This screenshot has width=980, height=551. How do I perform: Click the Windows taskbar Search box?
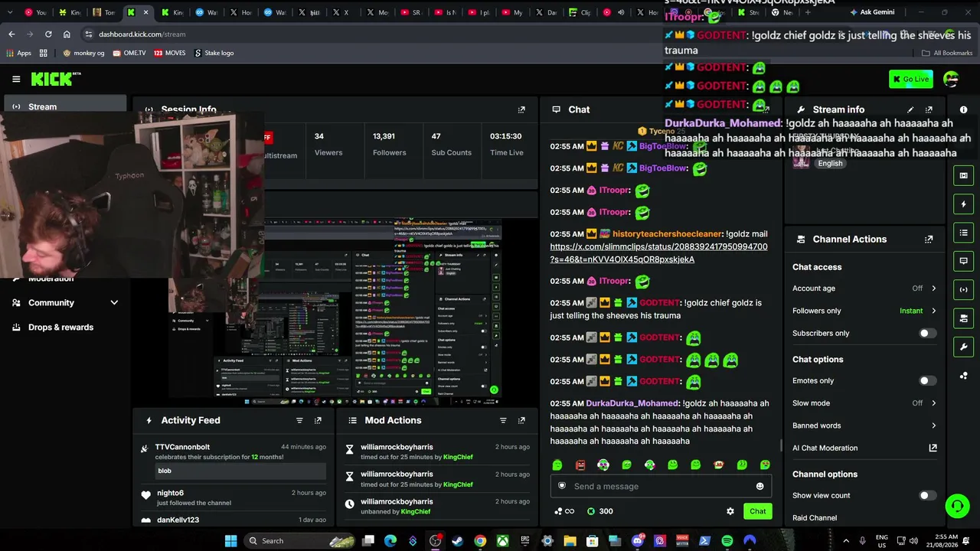(301, 541)
